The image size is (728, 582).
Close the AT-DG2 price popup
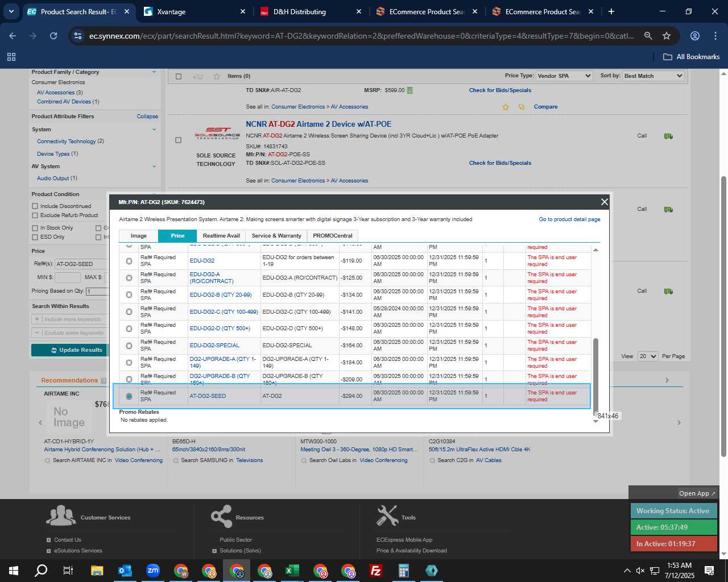[604, 202]
